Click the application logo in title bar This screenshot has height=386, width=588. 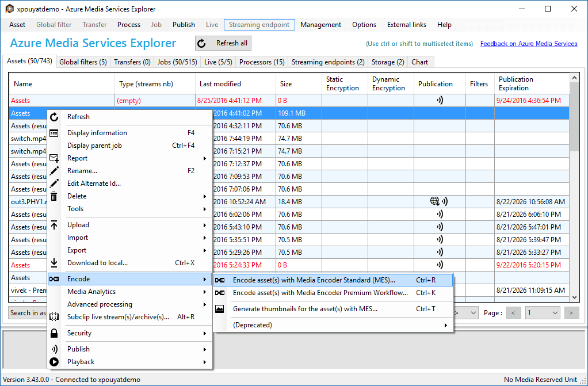pyautogui.click(x=10, y=9)
